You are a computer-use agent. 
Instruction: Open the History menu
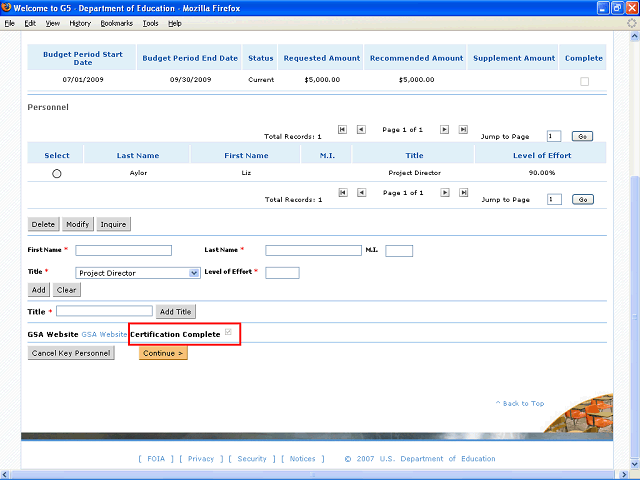(79, 22)
